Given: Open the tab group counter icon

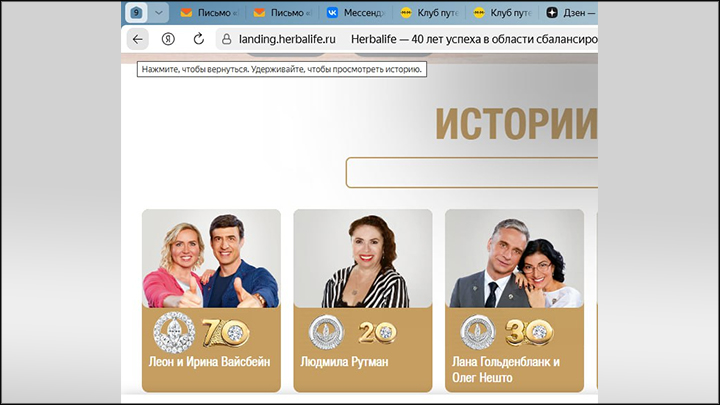Looking at the screenshot, I should pos(136,13).
